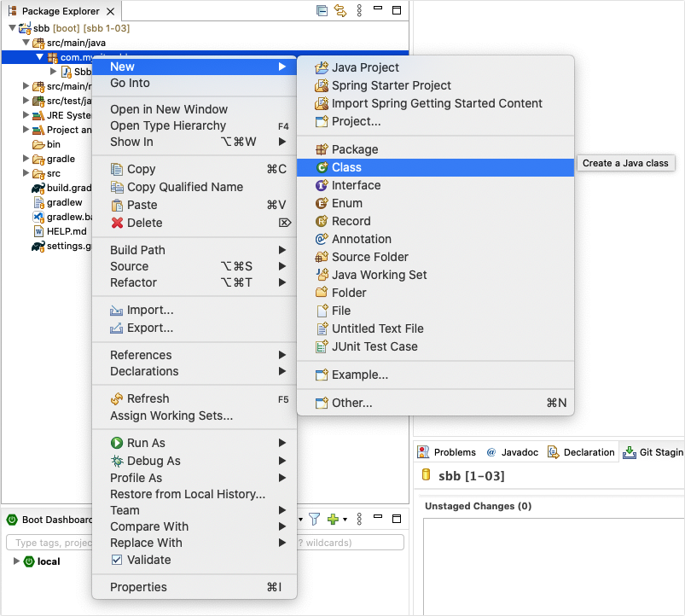
Task: Expand local node in Boot Dashboard
Action: pos(16,561)
